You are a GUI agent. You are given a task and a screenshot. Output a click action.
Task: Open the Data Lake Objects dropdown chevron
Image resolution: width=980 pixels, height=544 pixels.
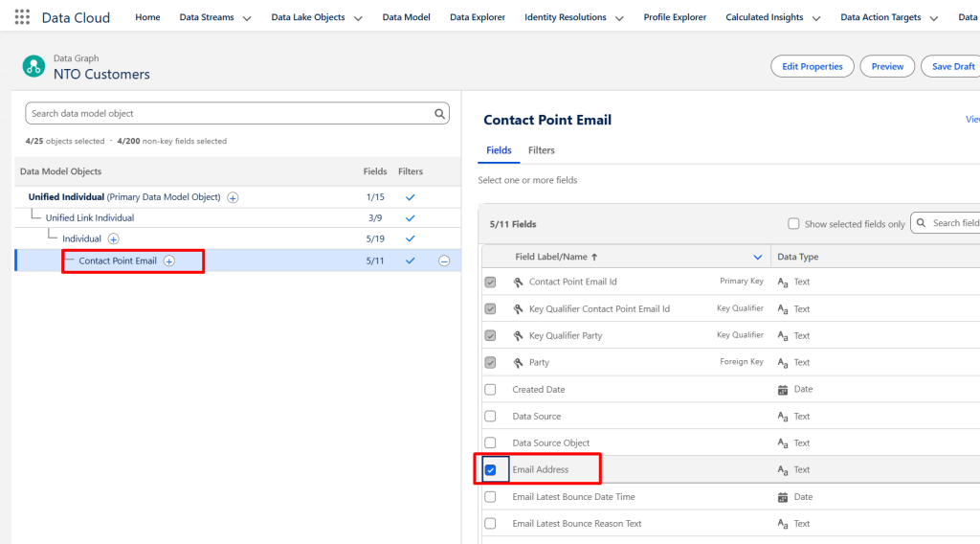coord(358,18)
